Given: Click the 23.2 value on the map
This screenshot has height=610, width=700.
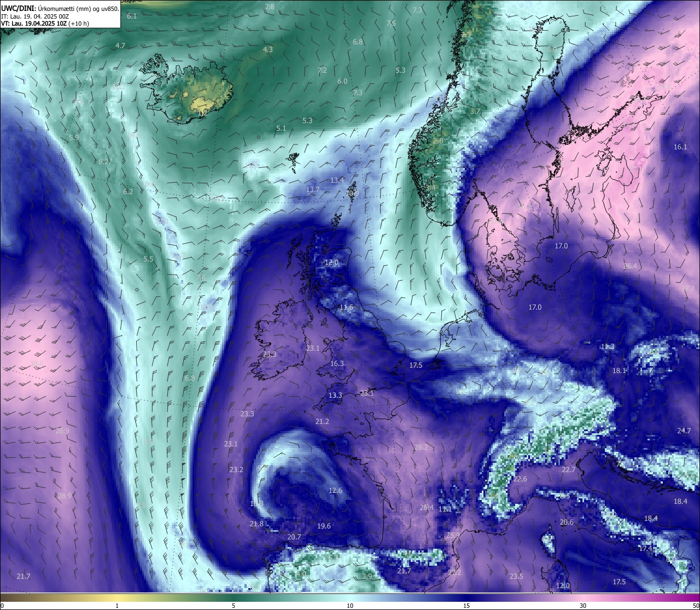Looking at the screenshot, I should (236, 469).
